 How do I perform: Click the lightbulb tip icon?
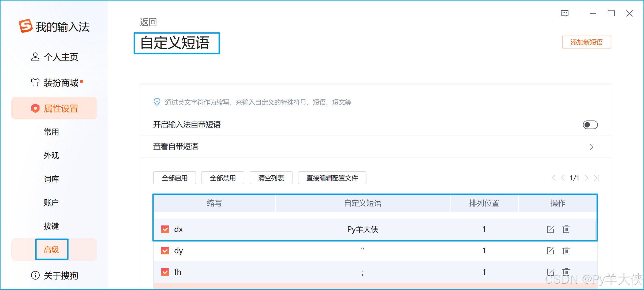pyautogui.click(x=157, y=102)
